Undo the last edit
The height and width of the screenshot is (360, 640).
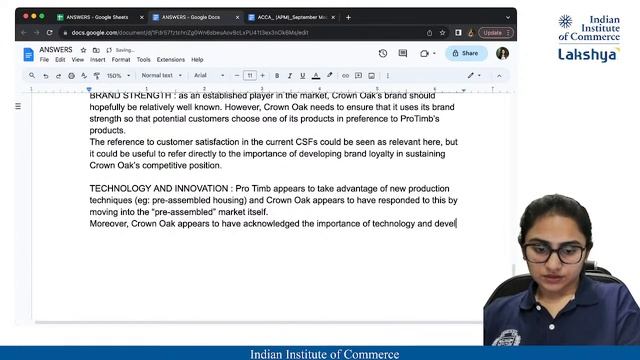pos(46,76)
